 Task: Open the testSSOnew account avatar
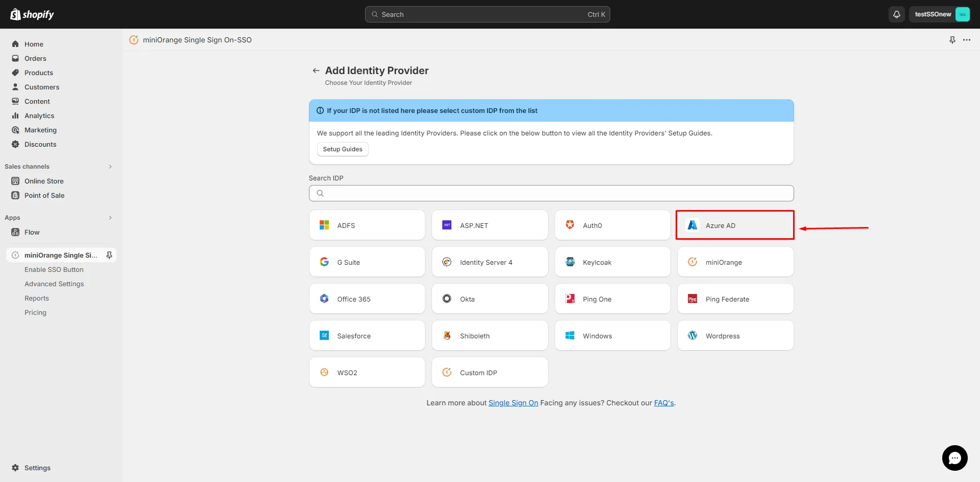coord(963,14)
